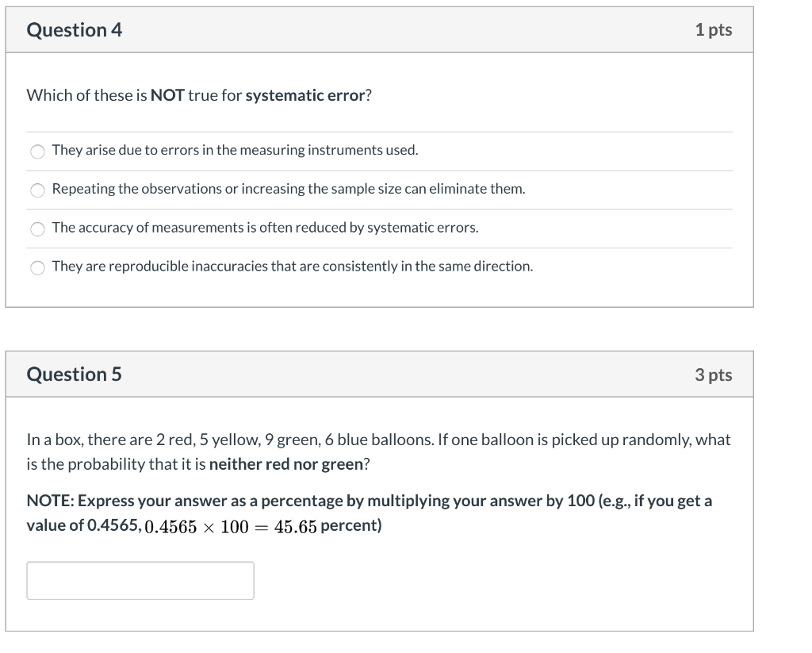Choose the 'Repeating the observations' radio button
Viewport: 812px width, 653px height.
(37, 190)
